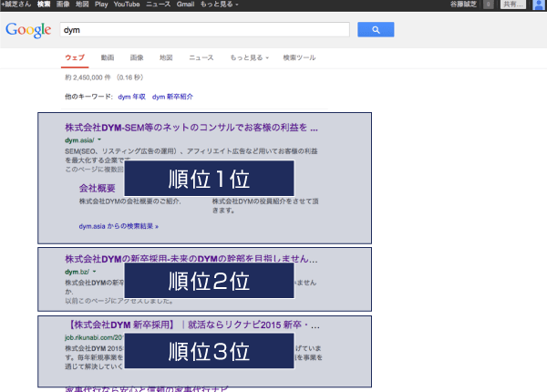The width and height of the screenshot is (547, 392).
Task: Open YouTube in the top bar
Action: click(127, 5)
